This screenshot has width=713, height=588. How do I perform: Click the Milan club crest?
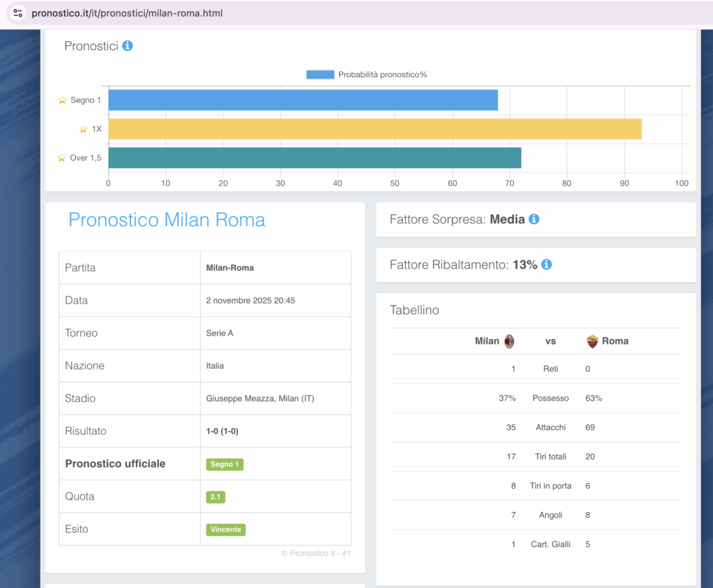509,341
